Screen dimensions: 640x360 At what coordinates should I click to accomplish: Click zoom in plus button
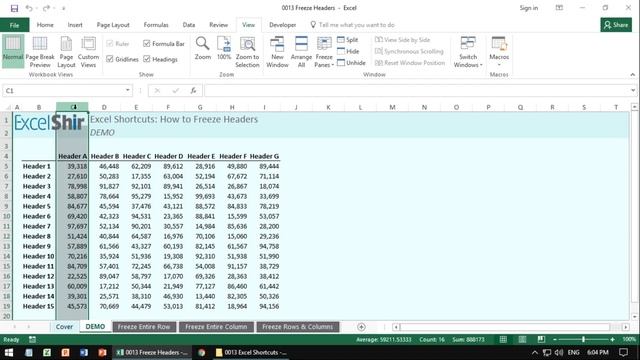coord(612,340)
